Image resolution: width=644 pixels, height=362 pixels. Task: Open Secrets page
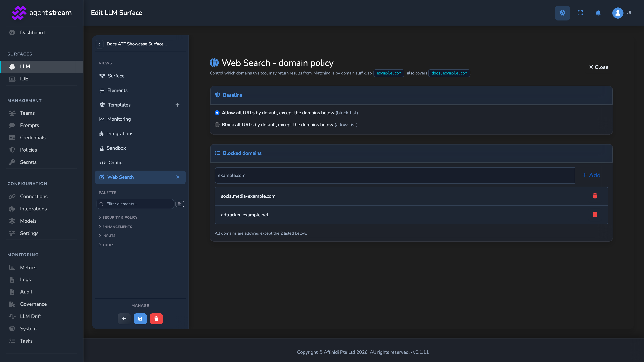[x=42, y=162]
